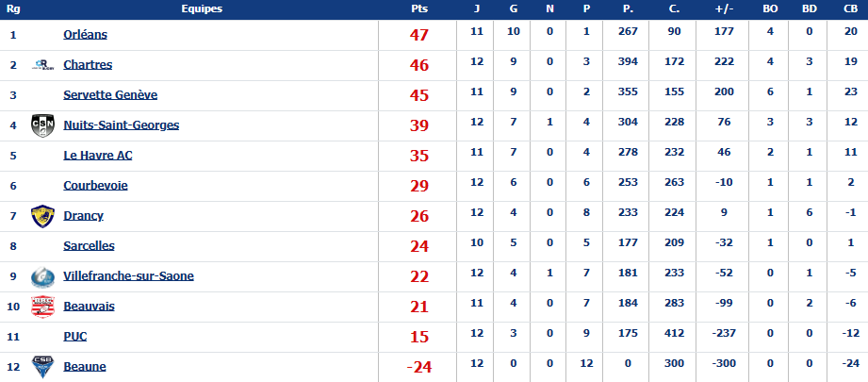Open the Courbevoie team link

pyautogui.click(x=95, y=186)
